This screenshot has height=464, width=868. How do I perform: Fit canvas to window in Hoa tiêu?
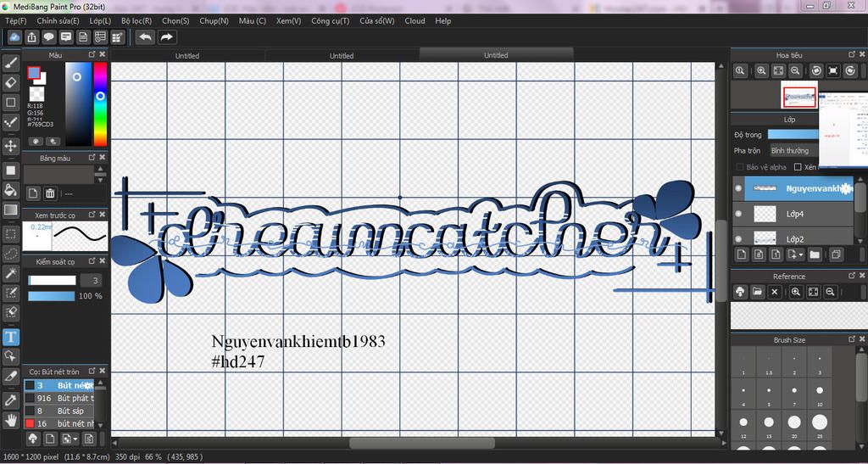[x=778, y=71]
